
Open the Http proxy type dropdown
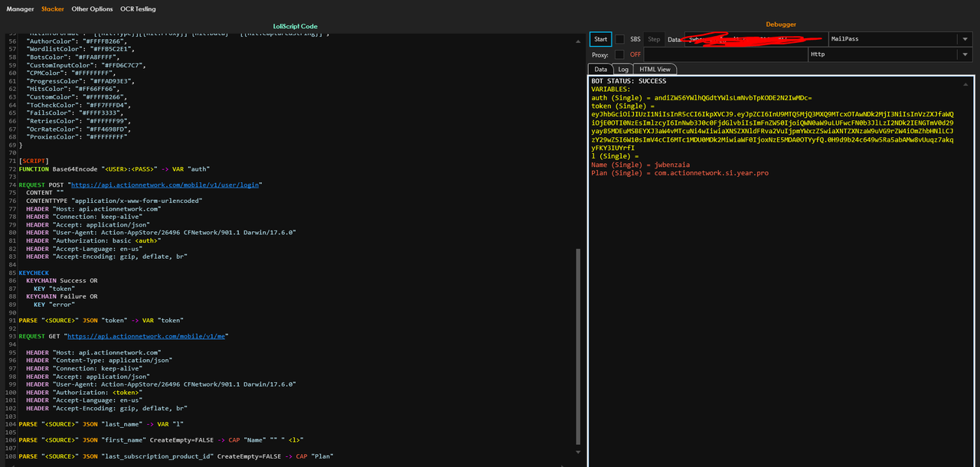pos(890,54)
